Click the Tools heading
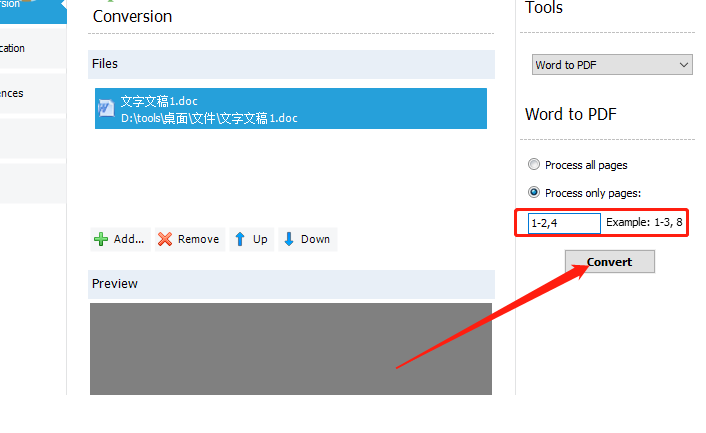 point(544,8)
